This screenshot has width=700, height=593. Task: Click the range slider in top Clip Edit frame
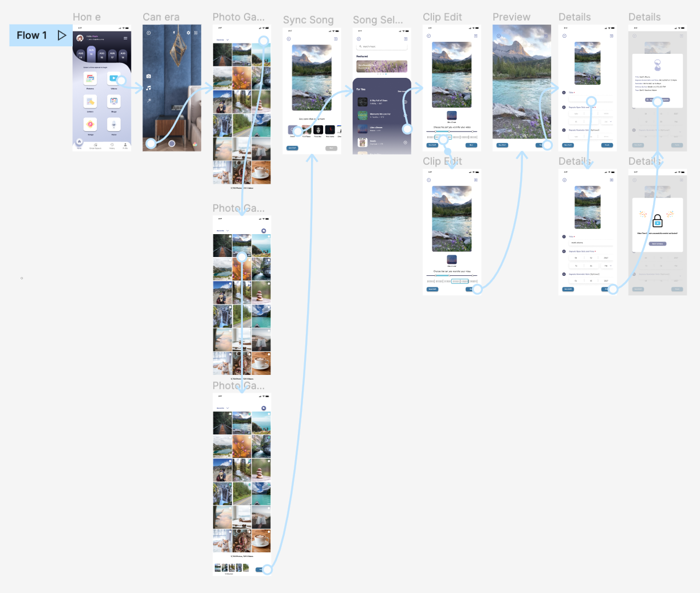click(x=452, y=132)
